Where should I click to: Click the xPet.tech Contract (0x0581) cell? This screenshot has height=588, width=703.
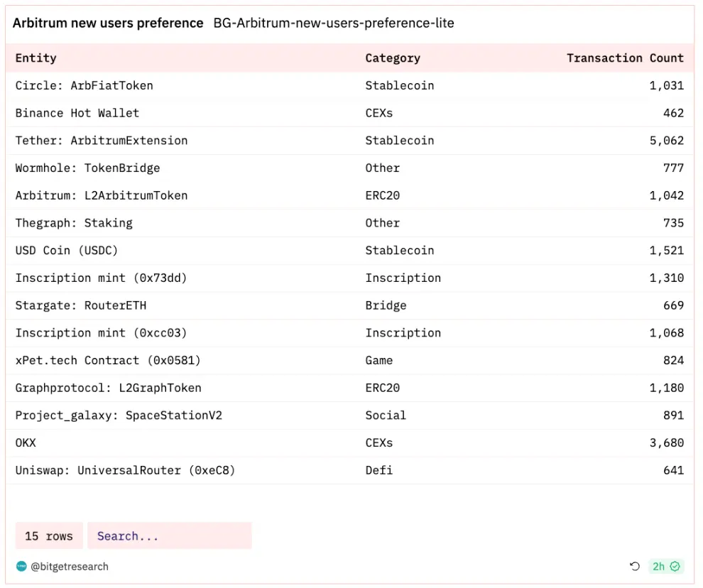point(108,361)
